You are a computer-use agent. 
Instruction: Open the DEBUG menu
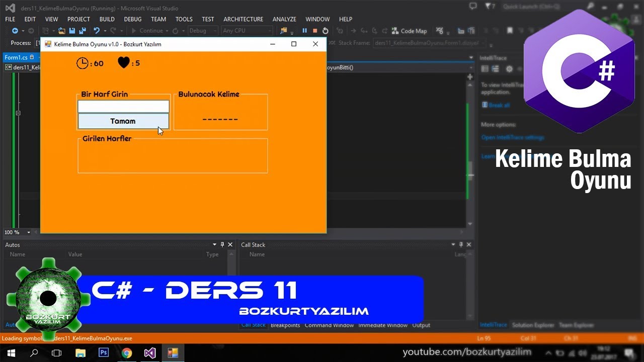tap(133, 19)
